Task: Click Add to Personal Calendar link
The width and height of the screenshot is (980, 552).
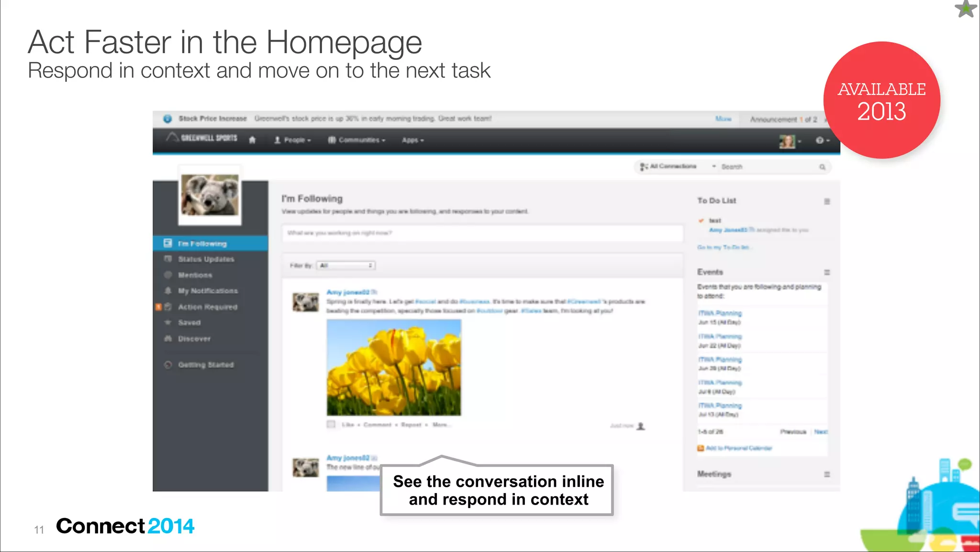Action: 739,449
